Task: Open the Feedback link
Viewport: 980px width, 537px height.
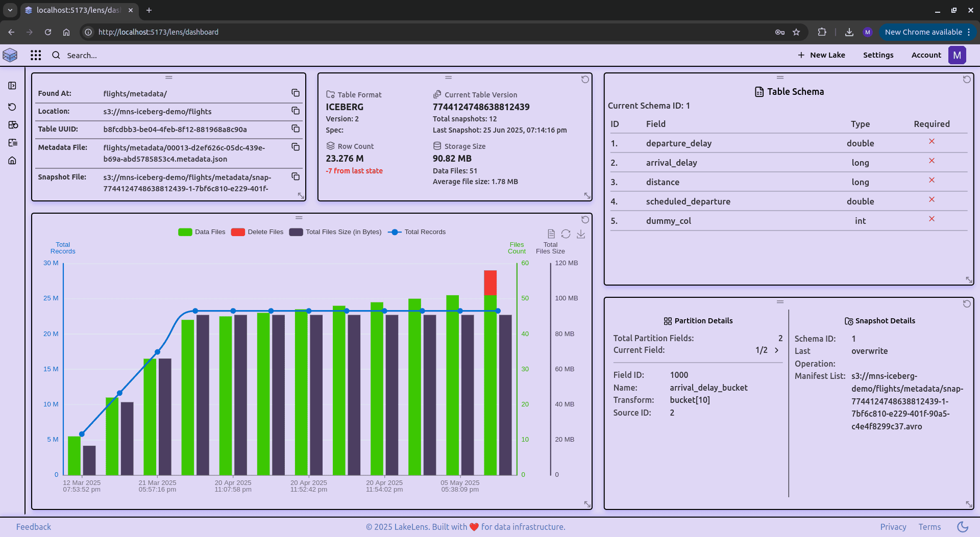Action: pyautogui.click(x=34, y=527)
